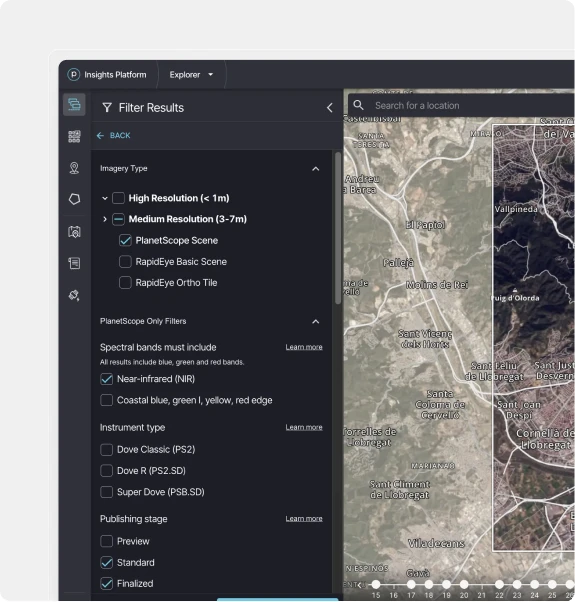Viewport: 575px width, 602px height.
Task: Uncheck Standard publishing stage
Action: coord(106,563)
